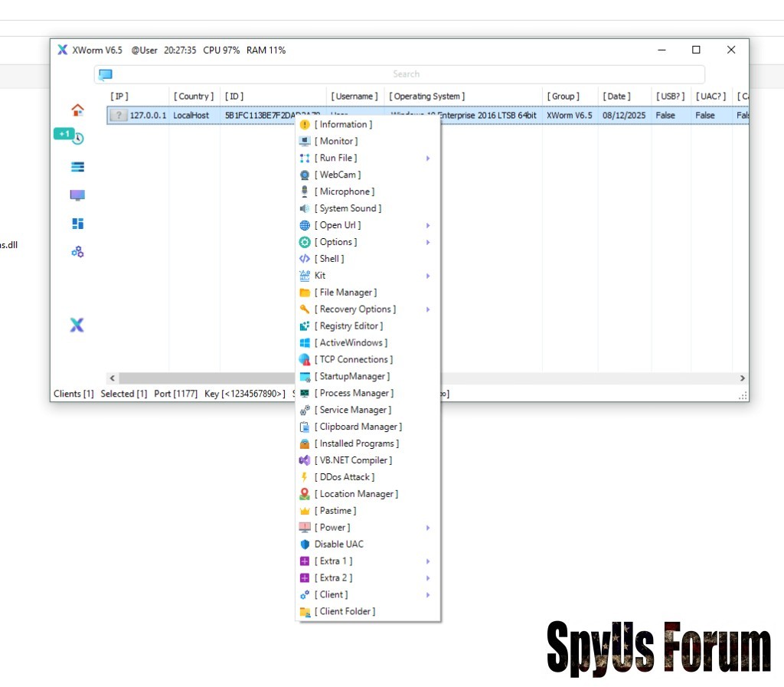Viewport: 784px width, 687px height.
Task: Open Process Manager from context menu
Action: pos(353,393)
